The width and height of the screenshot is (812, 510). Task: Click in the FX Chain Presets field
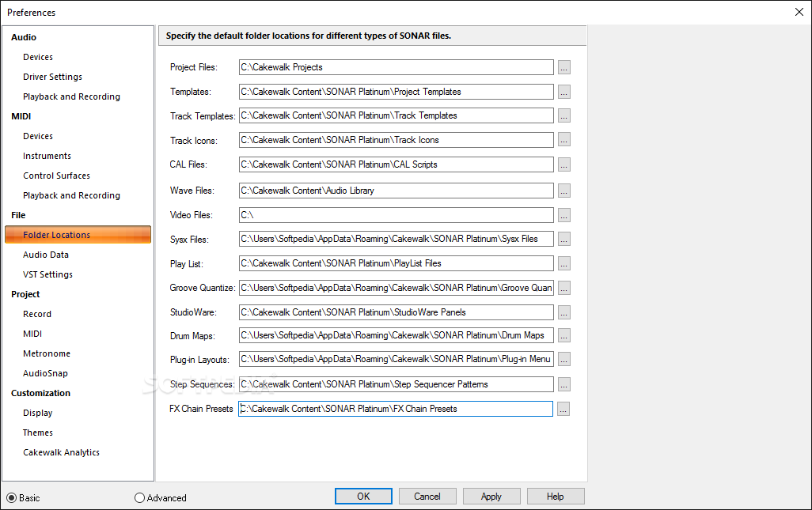396,409
